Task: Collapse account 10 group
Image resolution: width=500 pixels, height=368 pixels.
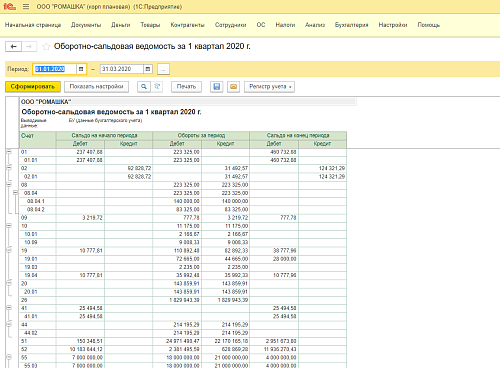Action: pos(9,226)
